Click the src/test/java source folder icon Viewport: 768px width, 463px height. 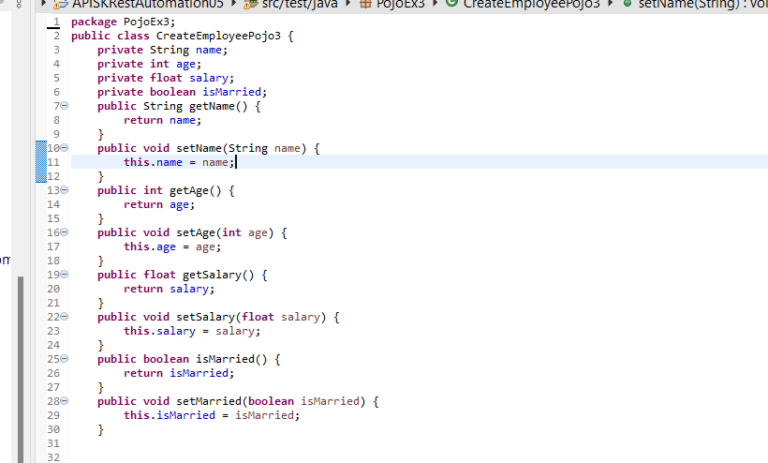[250, 4]
